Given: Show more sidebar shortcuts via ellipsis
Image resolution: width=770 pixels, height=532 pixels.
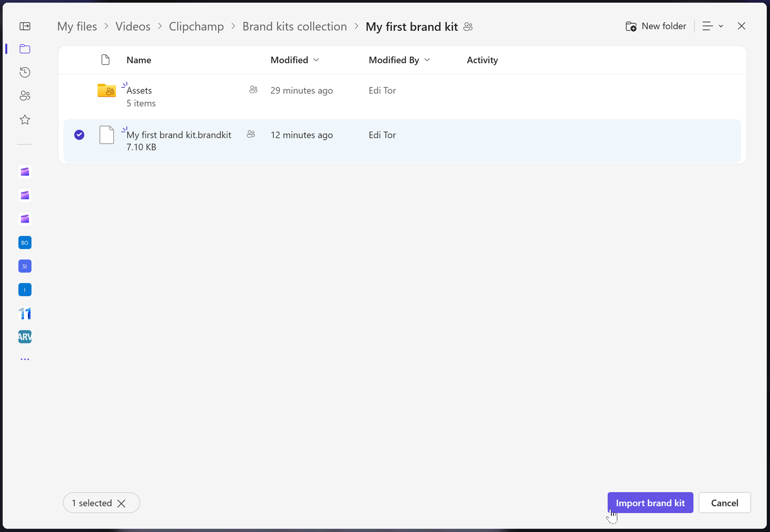Looking at the screenshot, I should [25, 359].
